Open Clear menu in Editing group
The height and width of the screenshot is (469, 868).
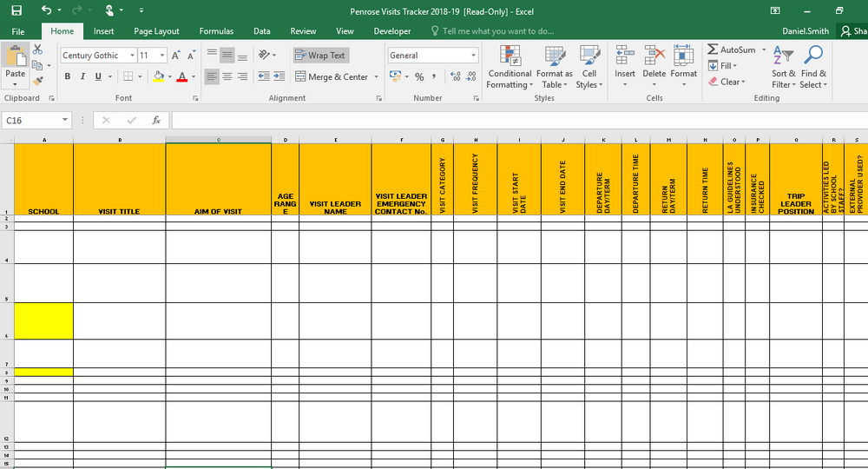click(x=727, y=82)
